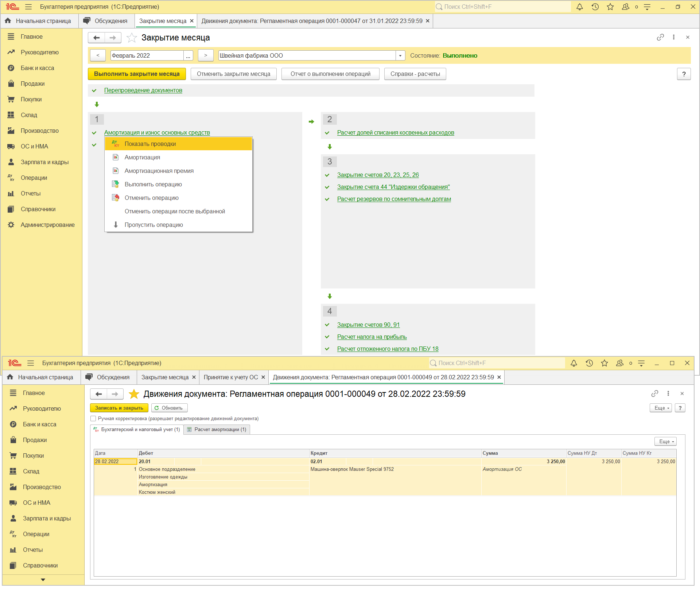Choose Пропустить операцию in the context menu
This screenshot has height=589, width=700.
coord(178,225)
